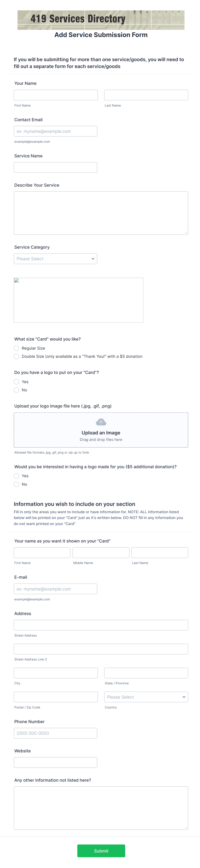Click the cloud upload icon

tap(101, 422)
